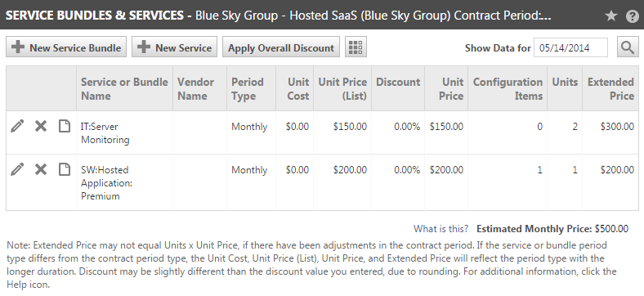Sort by Extended Price column header
The image size is (644, 296).
[610, 88]
